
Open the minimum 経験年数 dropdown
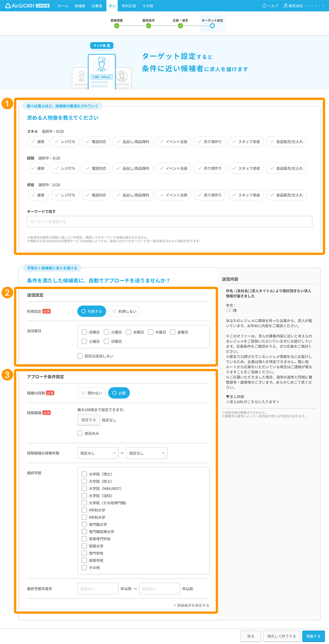[x=98, y=453]
